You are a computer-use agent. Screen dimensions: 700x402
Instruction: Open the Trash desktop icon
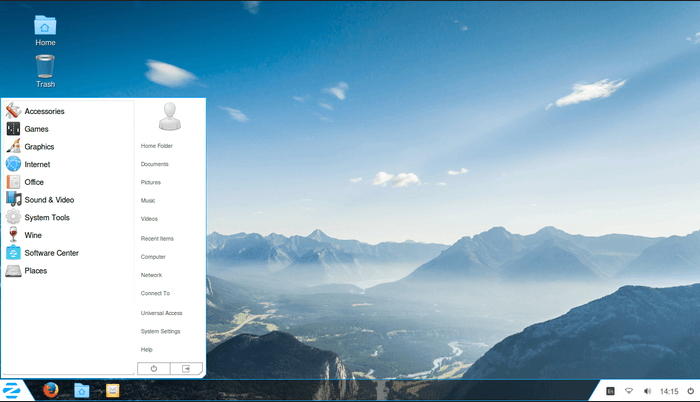coord(45,71)
